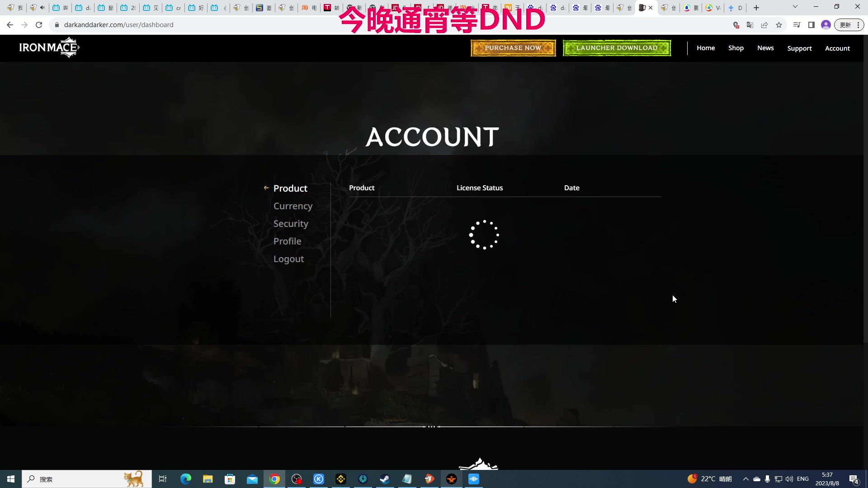Click the LAUNCHER DOWNLOAD button
This screenshot has width=868, height=488.
click(x=617, y=48)
